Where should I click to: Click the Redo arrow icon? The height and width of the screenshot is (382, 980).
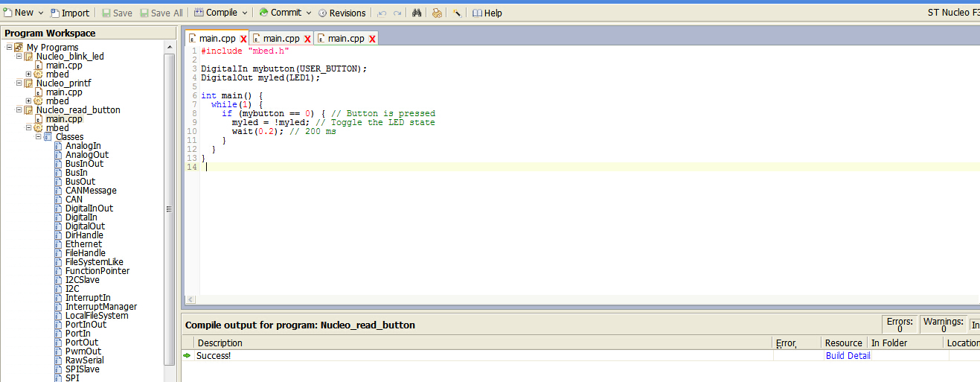[397, 13]
